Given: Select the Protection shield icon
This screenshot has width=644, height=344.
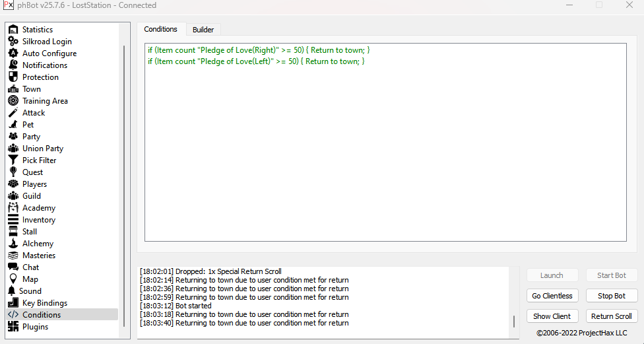Looking at the screenshot, I should [13, 77].
